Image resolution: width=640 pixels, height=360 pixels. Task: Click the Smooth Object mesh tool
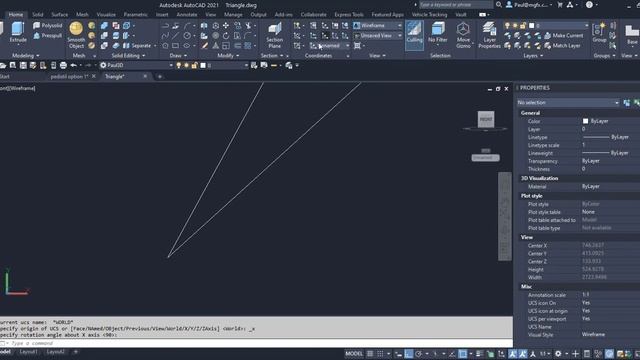(x=76, y=35)
